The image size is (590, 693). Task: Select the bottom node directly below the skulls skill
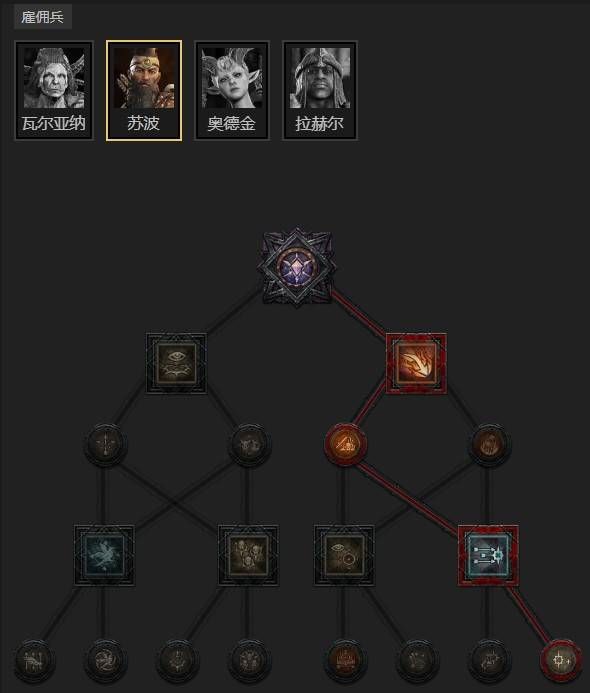[x=248, y=660]
